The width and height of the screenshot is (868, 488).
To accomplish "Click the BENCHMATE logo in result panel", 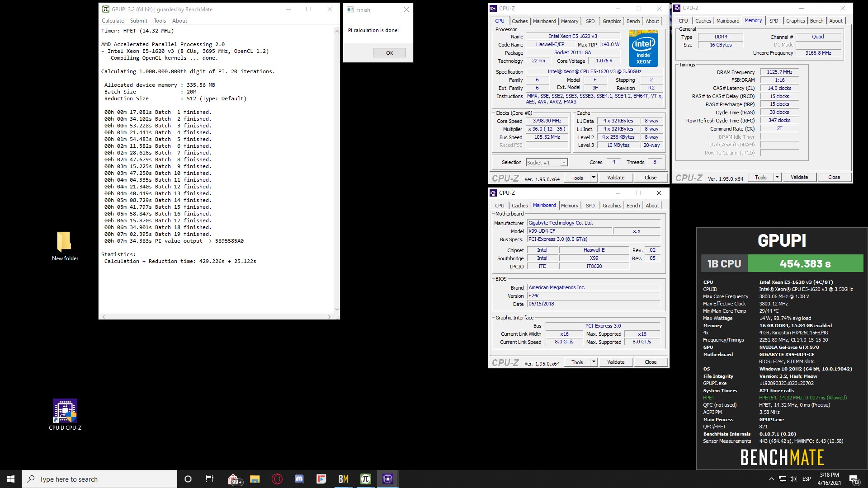I will 782,457.
